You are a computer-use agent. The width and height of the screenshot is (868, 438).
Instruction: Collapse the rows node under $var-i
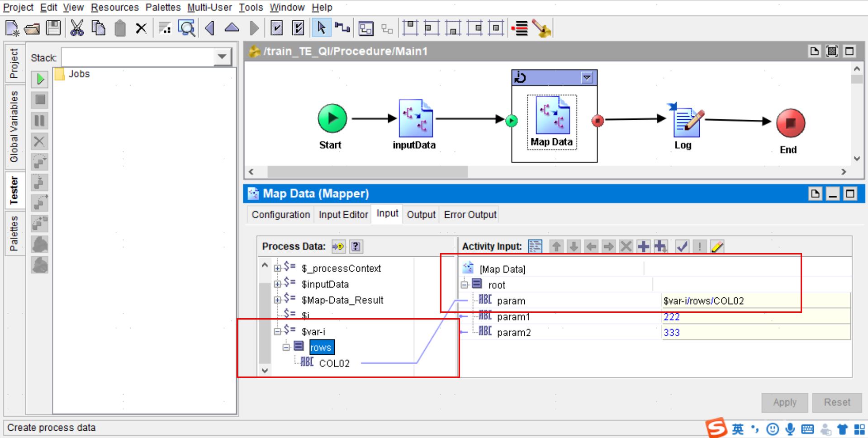(x=286, y=347)
